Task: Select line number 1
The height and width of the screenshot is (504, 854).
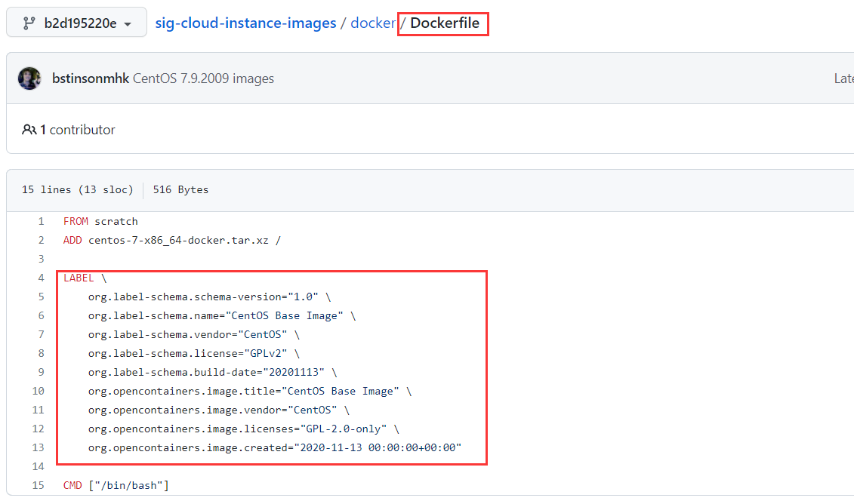Action: coord(41,222)
